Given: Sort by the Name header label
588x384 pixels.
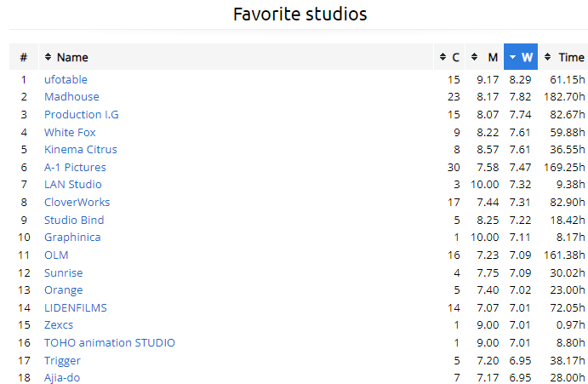Looking at the screenshot, I should pos(72,57).
